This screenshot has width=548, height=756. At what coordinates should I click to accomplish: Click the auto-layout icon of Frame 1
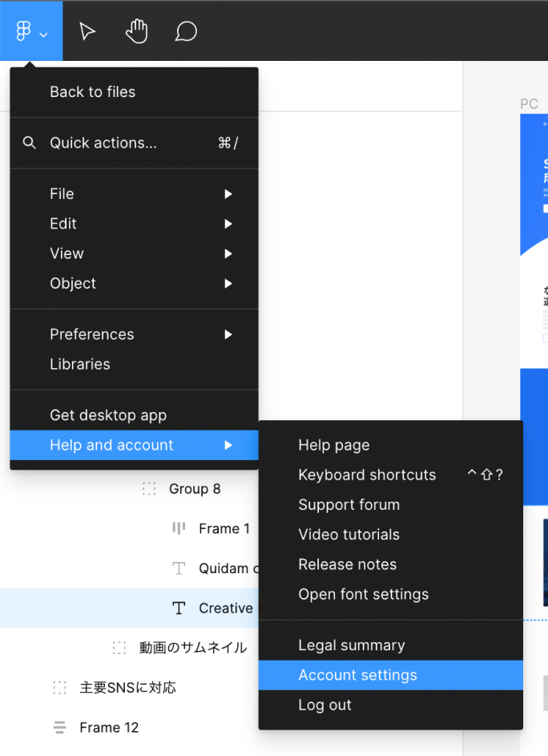(178, 528)
